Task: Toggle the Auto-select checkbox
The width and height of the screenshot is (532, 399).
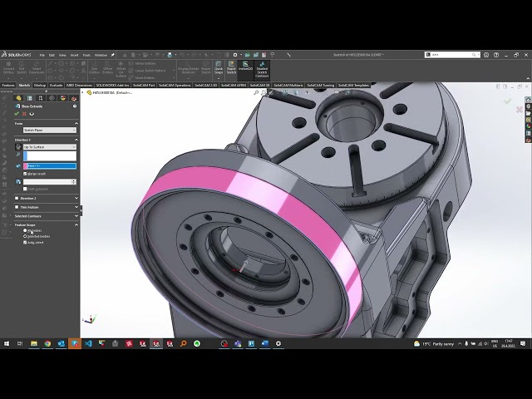Action: pyautogui.click(x=25, y=242)
